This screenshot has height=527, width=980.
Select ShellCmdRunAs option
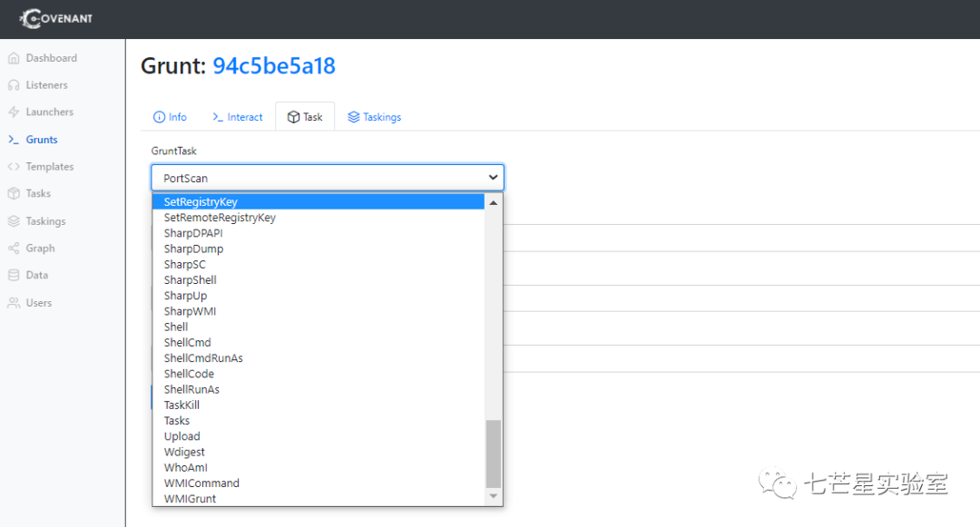point(318,357)
